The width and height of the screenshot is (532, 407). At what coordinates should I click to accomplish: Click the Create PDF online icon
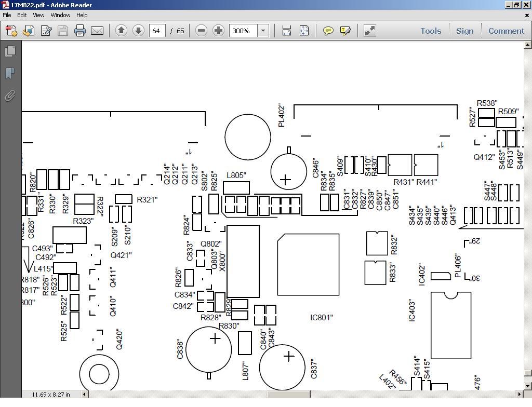(x=11, y=31)
